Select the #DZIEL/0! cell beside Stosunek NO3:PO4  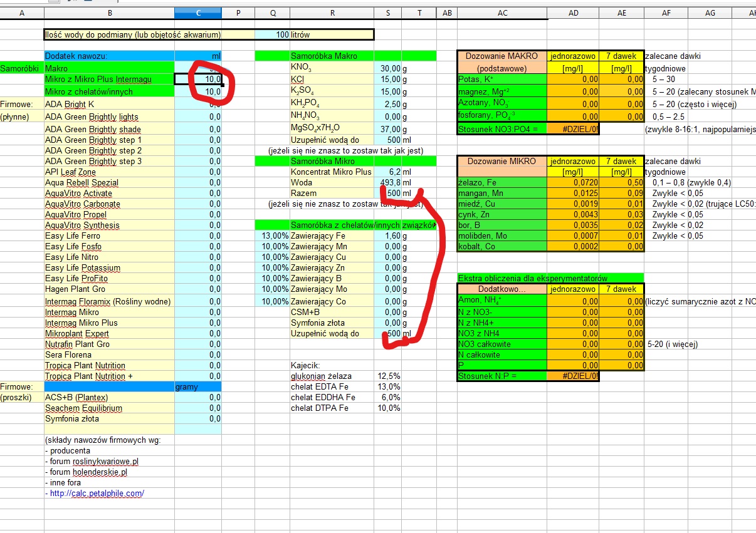coord(573,130)
